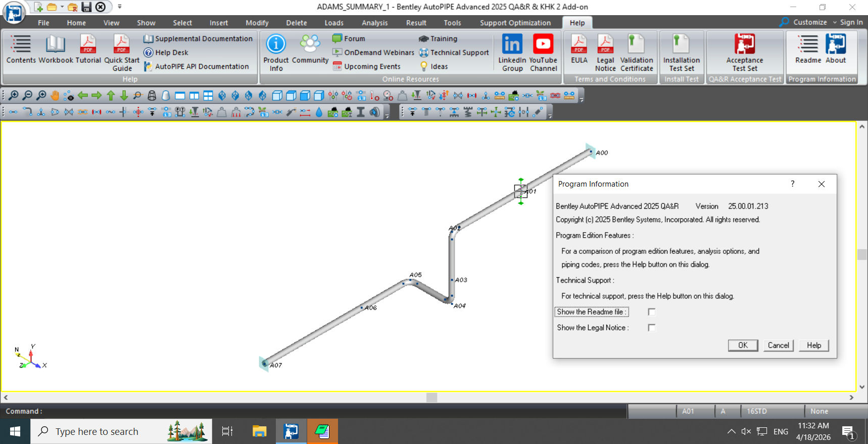
Task: Open the LinkedIn Group
Action: [x=512, y=53]
